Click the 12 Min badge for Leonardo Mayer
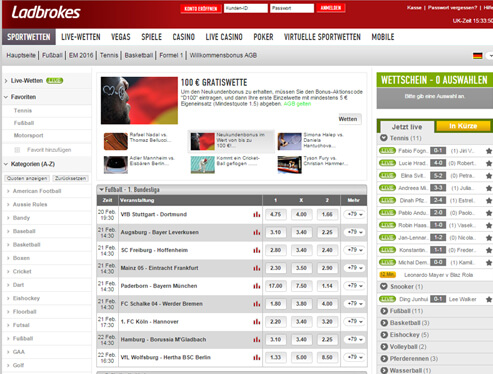 click(x=387, y=275)
